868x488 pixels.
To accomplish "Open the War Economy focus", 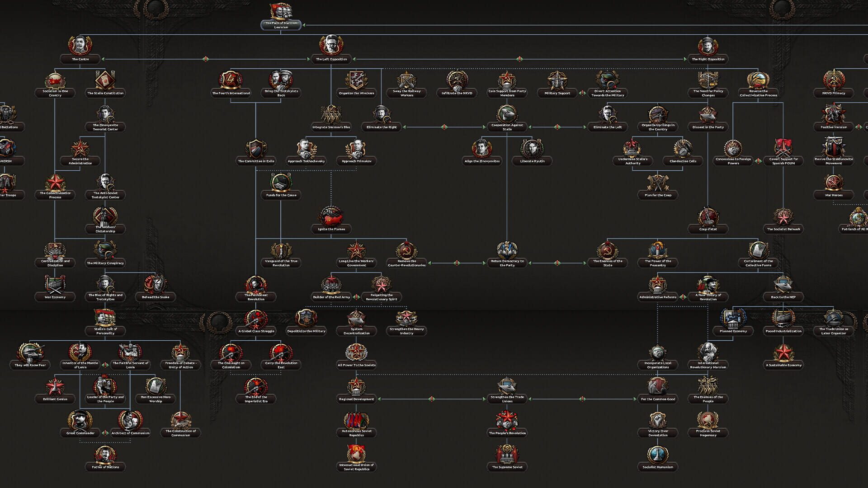I will pyautogui.click(x=54, y=285).
